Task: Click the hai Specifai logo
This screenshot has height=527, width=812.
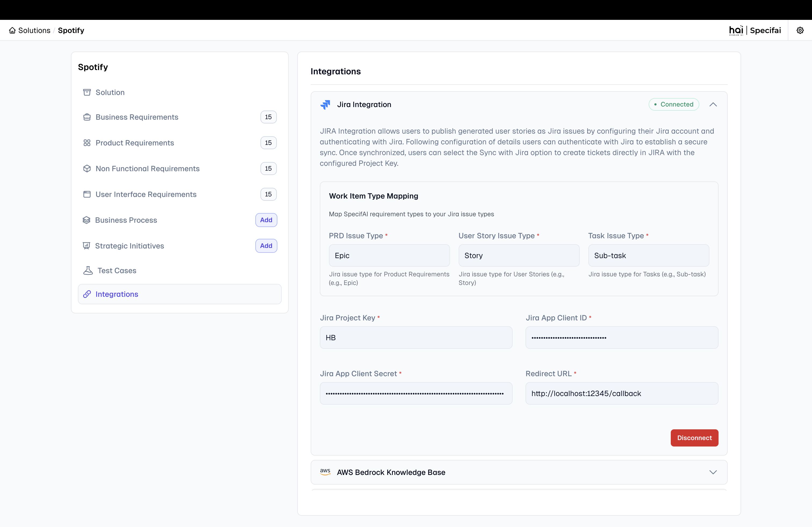Action: tap(755, 30)
